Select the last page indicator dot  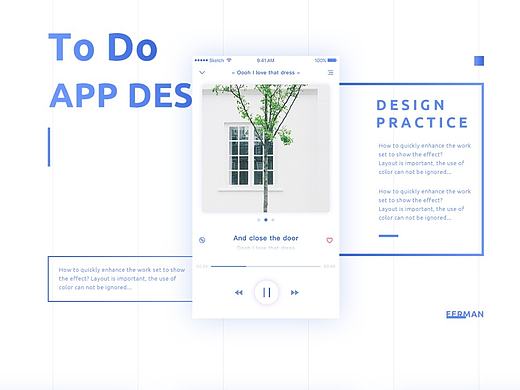273,220
